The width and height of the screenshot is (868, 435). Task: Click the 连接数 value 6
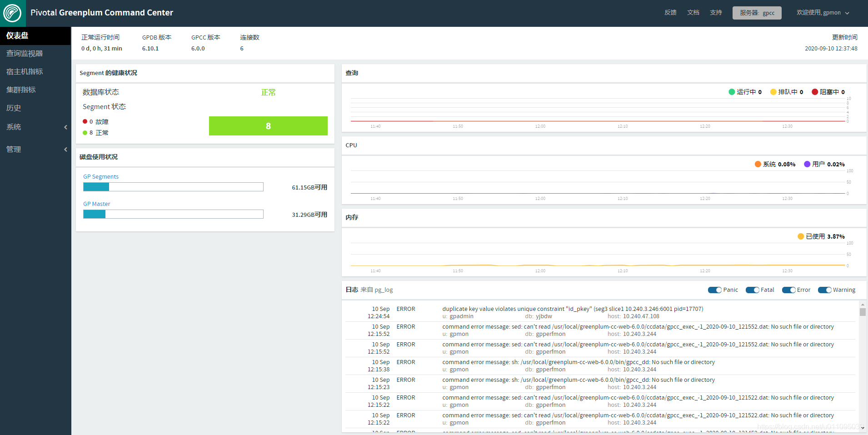[x=242, y=49]
